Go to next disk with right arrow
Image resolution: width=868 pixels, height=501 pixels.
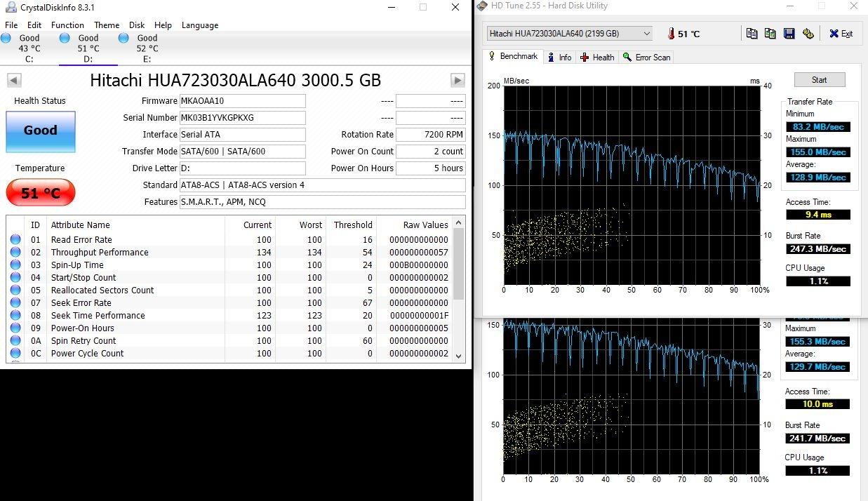click(458, 80)
